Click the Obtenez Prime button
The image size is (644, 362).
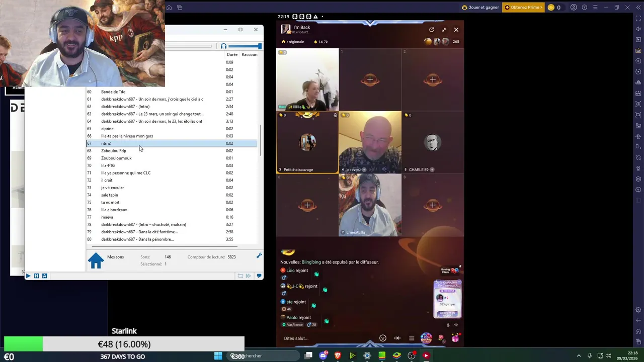pos(524,8)
